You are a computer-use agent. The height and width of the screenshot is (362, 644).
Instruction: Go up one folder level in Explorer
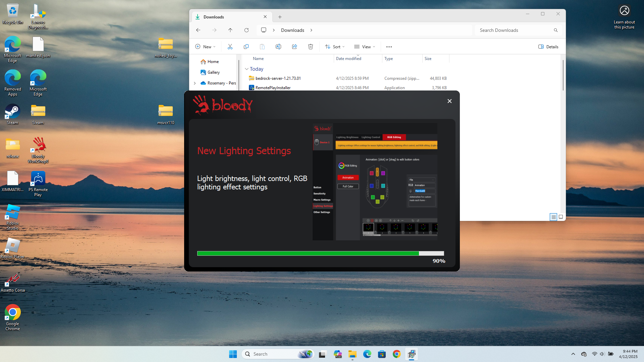click(x=230, y=30)
